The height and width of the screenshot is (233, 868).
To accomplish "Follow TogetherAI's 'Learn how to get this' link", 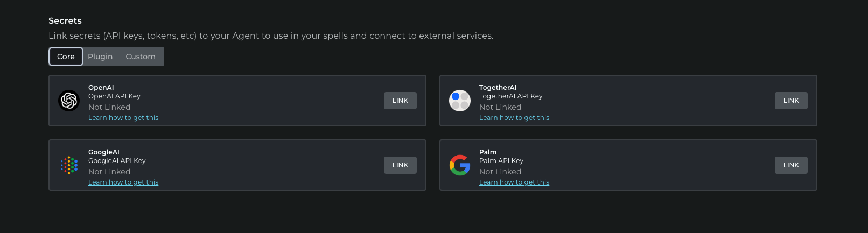I will (x=514, y=118).
